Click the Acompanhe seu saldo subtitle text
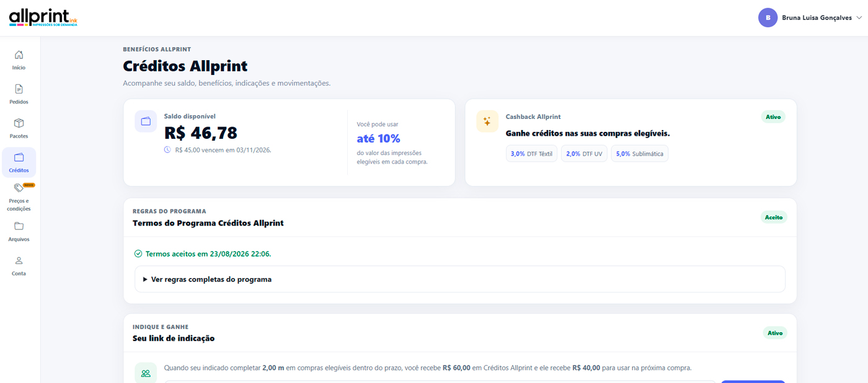 pyautogui.click(x=226, y=83)
